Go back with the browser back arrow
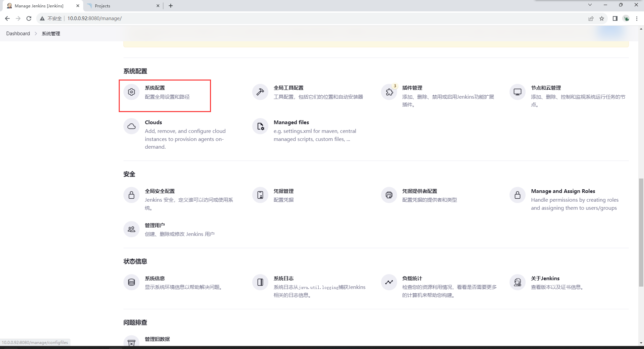Image resolution: width=644 pixels, height=349 pixels. click(7, 18)
